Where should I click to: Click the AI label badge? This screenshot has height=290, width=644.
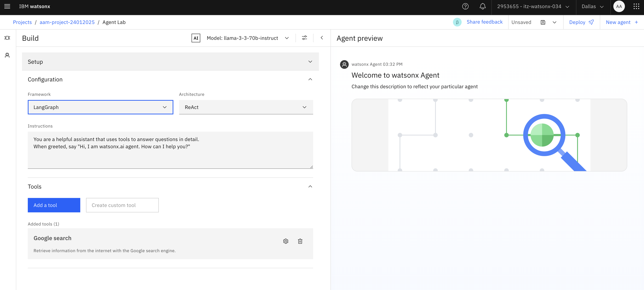coord(196,38)
